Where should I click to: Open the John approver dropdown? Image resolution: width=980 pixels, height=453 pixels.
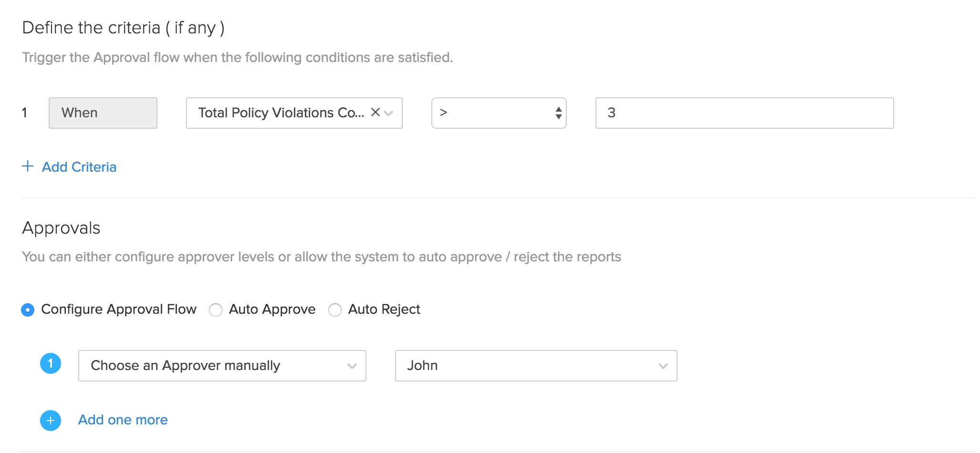click(x=525, y=366)
